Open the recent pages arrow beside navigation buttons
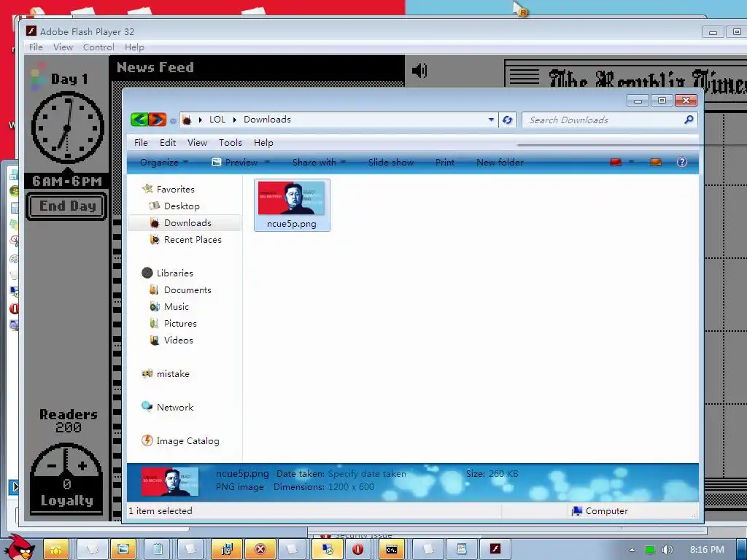Screen dimensions: 747x560 coord(173,120)
